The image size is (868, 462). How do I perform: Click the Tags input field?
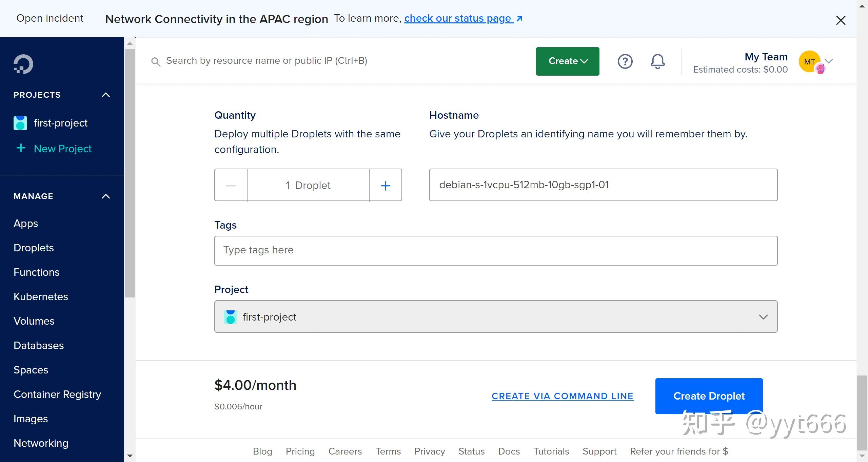tap(496, 250)
